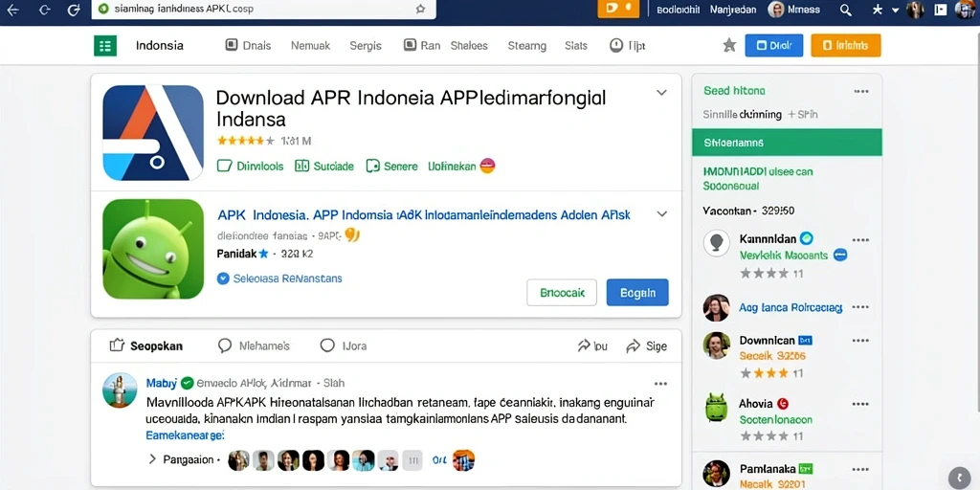Open the user avatar in browser toolbar
The width and height of the screenshot is (980, 490).
coord(775,10)
